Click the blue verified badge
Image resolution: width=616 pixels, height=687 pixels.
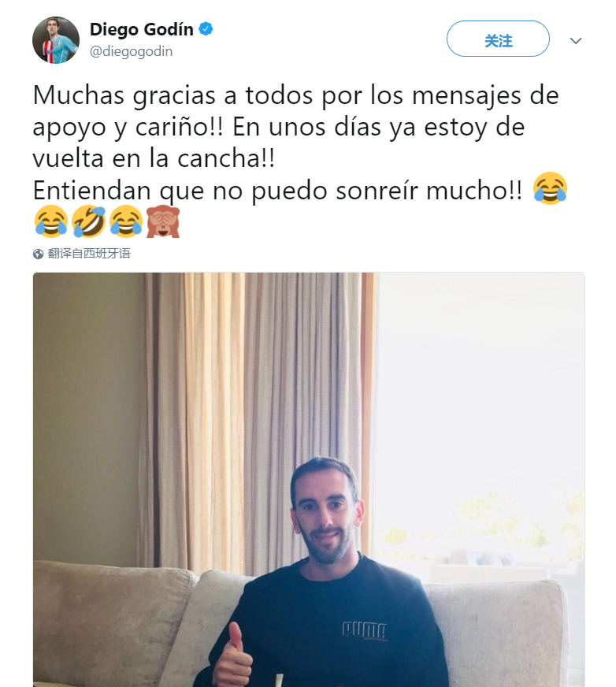(x=206, y=29)
